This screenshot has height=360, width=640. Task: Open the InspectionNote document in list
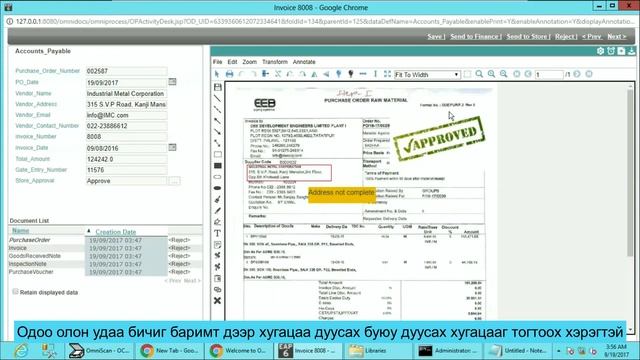[x=28, y=264]
